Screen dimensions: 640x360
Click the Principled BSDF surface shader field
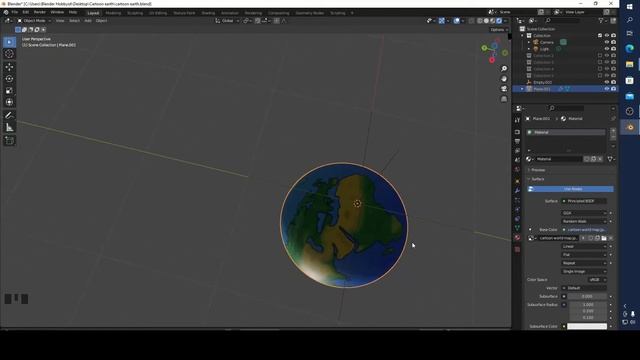(584, 201)
